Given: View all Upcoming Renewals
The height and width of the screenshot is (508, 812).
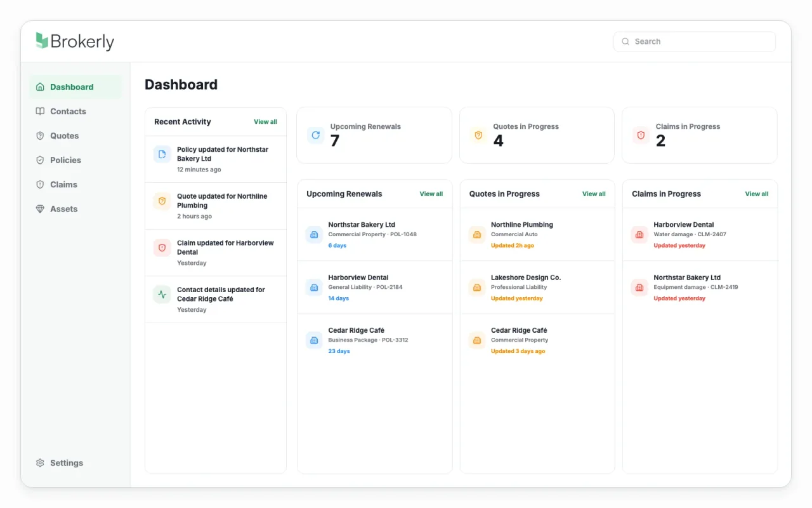Looking at the screenshot, I should click(431, 194).
